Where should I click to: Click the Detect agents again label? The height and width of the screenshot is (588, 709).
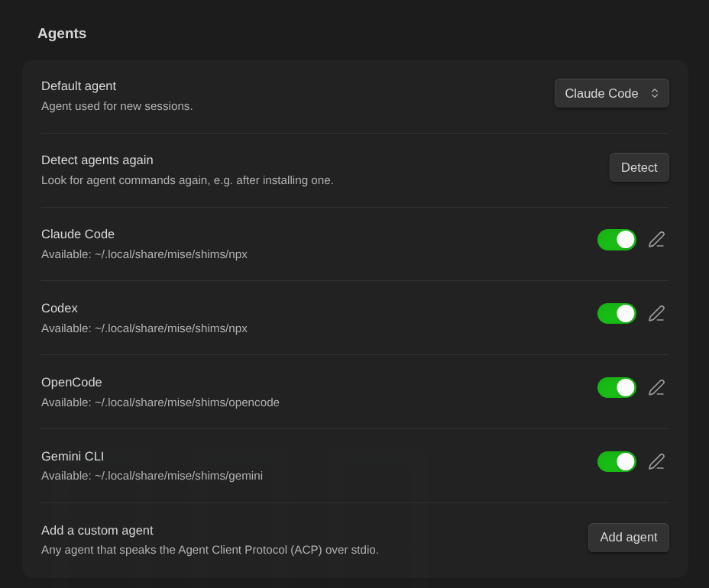(97, 160)
